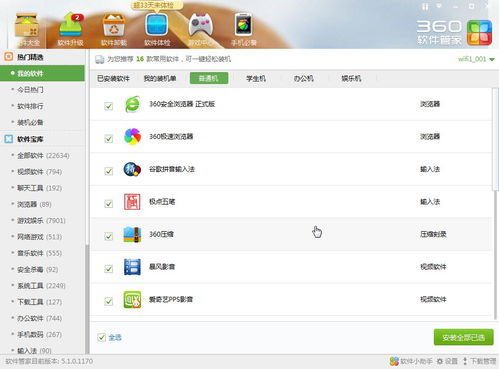Click the 极点五笔 red icon

132,202
